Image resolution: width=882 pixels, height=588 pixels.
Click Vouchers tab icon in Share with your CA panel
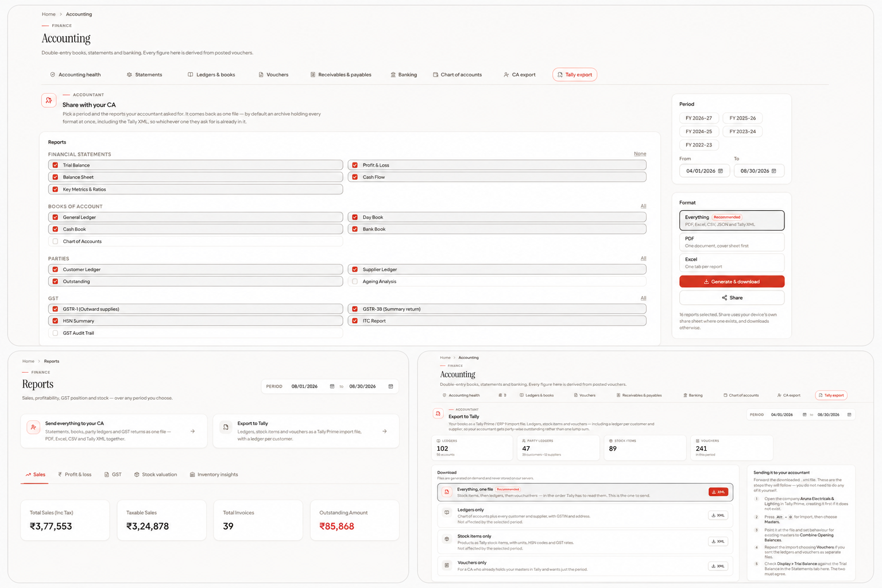click(261, 75)
